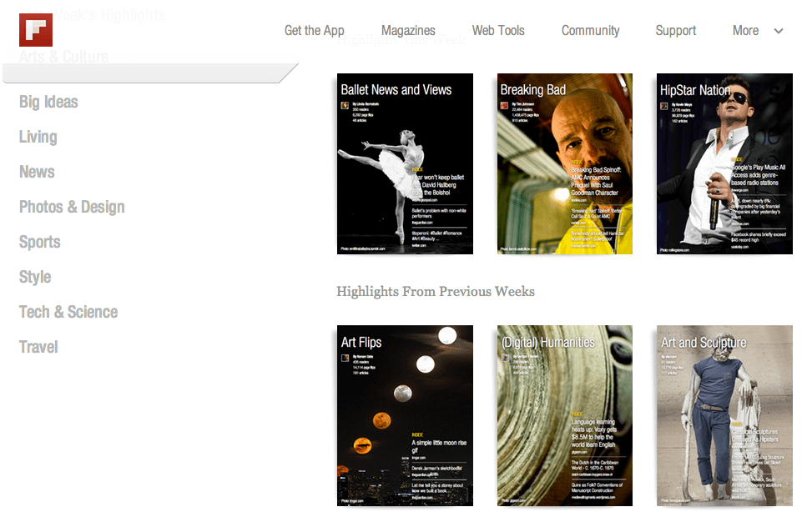The image size is (812, 512).
Task: Click the red Flipboard logo icon
Action: [36, 30]
